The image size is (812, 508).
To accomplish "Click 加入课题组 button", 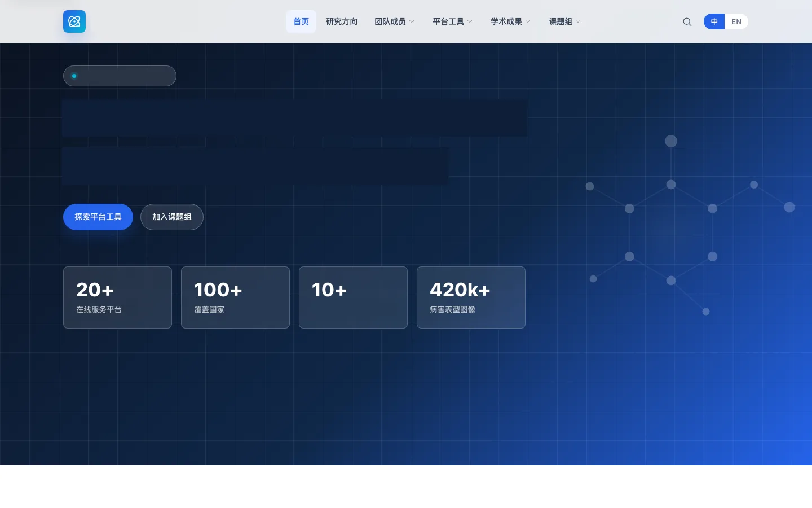I will pyautogui.click(x=172, y=217).
